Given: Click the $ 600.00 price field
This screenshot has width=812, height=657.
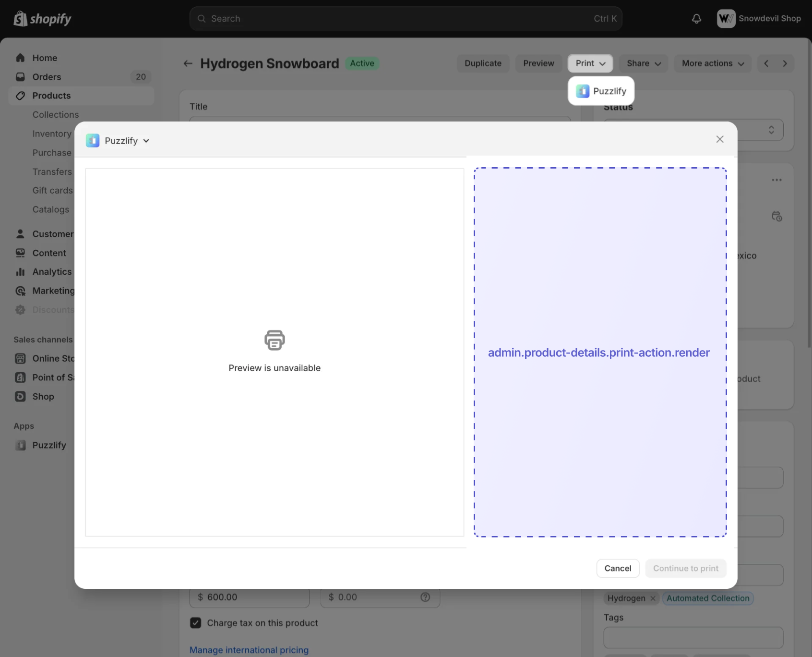Looking at the screenshot, I should [250, 597].
